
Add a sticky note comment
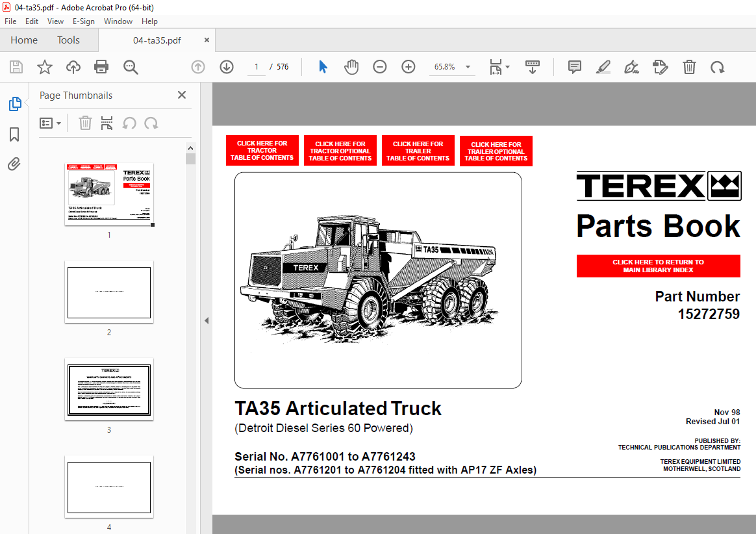(575, 66)
